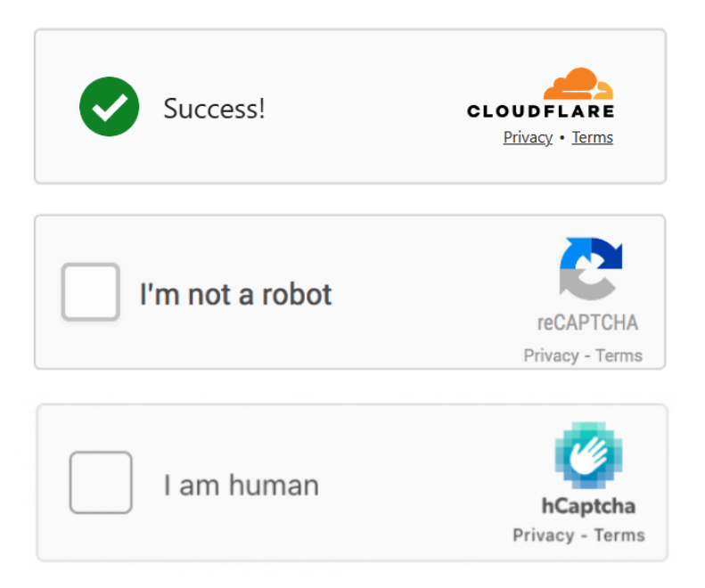Click the hCaptcha hand logo
Viewport: 705px width, 588px height.
coord(587,455)
